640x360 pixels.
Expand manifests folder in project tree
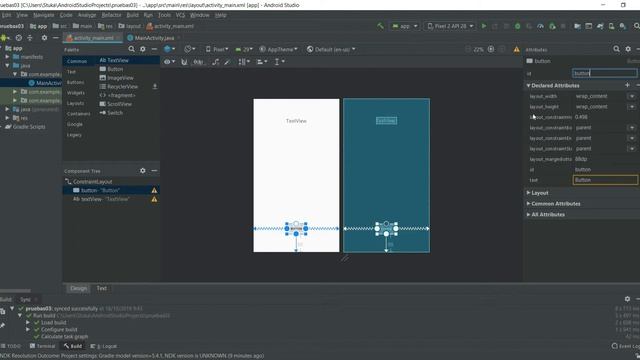7,57
